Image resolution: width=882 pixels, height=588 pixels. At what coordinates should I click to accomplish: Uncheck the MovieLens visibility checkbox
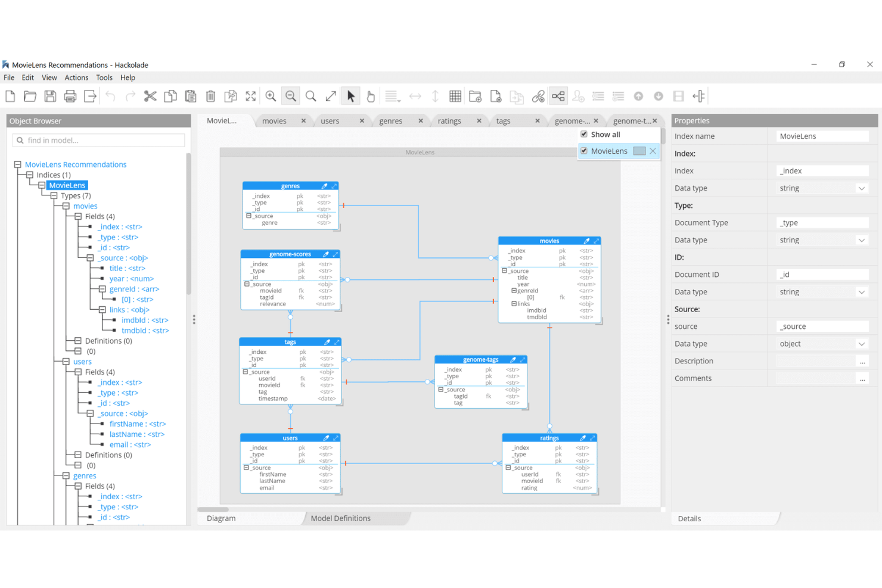click(584, 151)
